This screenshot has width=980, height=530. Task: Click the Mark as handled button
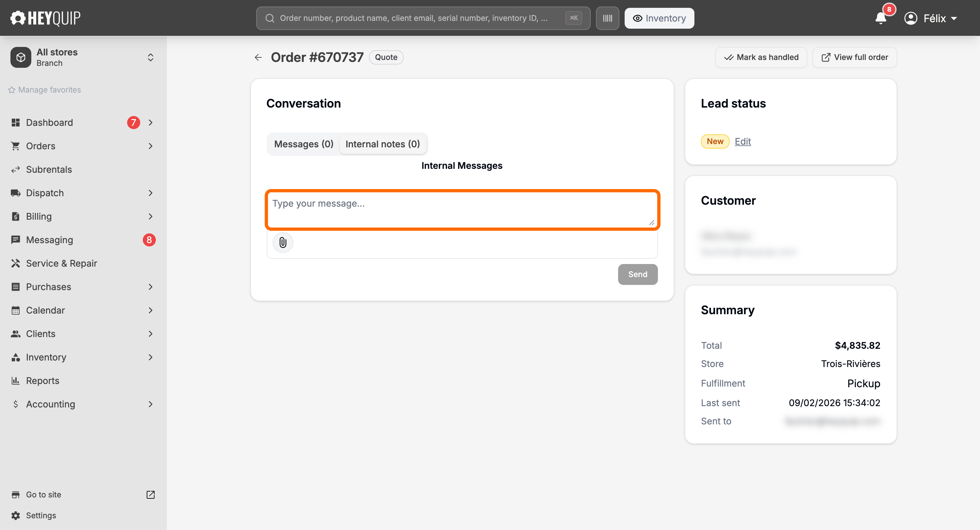pyautogui.click(x=761, y=57)
